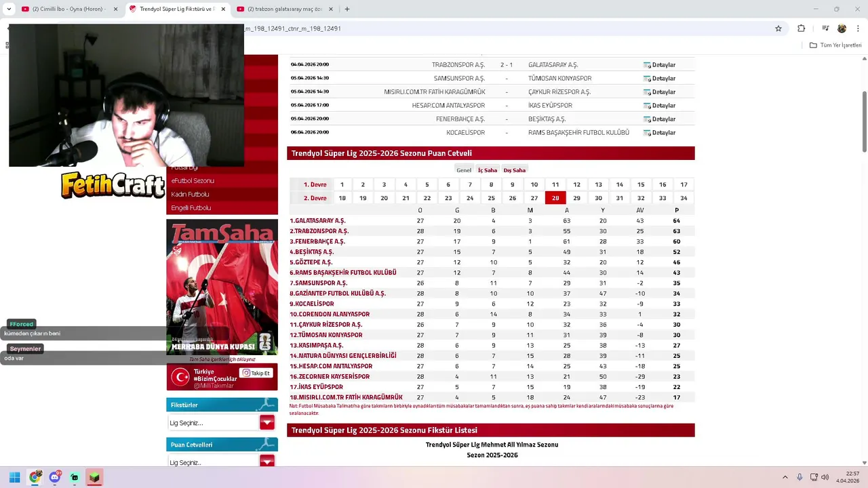Open 3.FENERBAHÇE A.Ş. team link

tap(317, 241)
